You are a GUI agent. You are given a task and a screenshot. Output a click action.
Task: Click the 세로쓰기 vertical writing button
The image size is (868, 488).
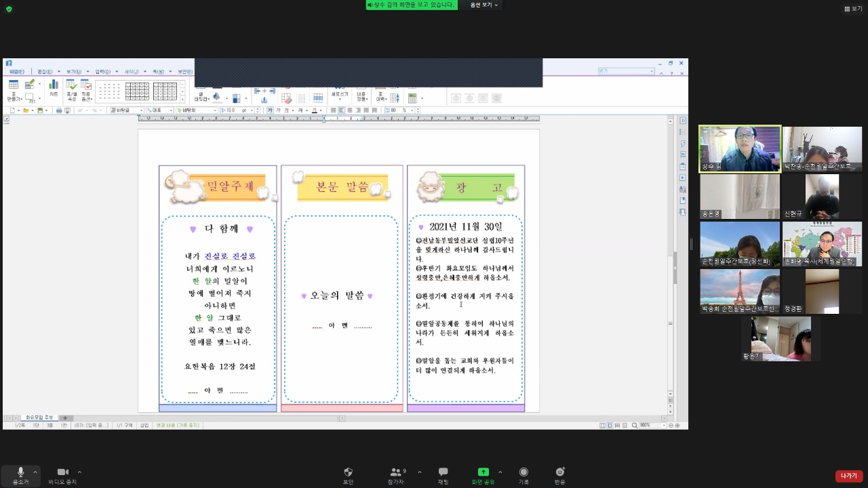coord(340,94)
